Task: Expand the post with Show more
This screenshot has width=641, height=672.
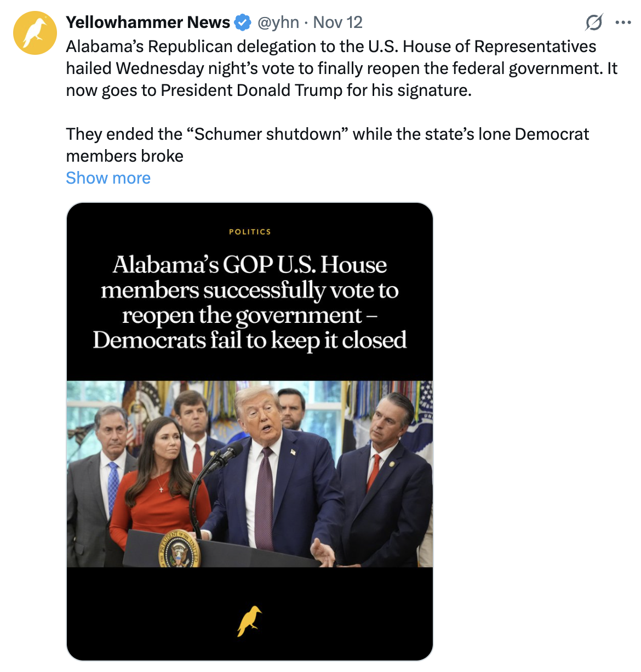Action: pos(108,178)
